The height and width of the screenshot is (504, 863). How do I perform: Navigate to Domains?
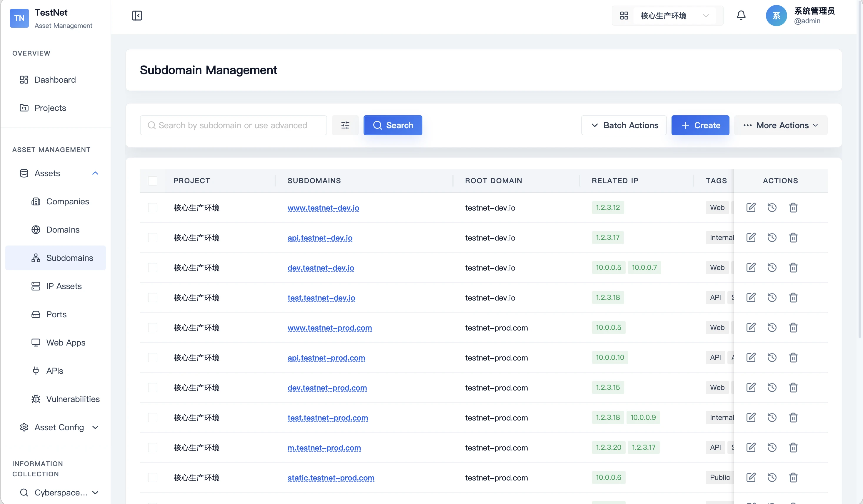(x=56, y=230)
